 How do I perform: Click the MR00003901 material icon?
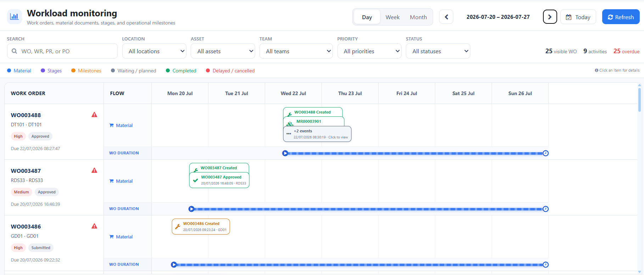point(290,123)
